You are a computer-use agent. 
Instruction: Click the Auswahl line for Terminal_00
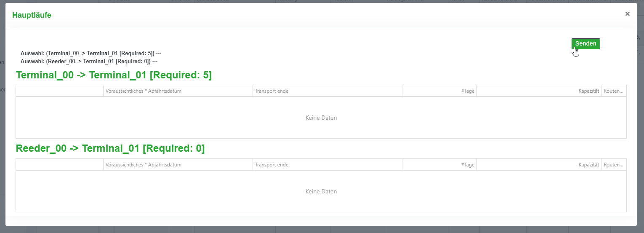pyautogui.click(x=91, y=54)
